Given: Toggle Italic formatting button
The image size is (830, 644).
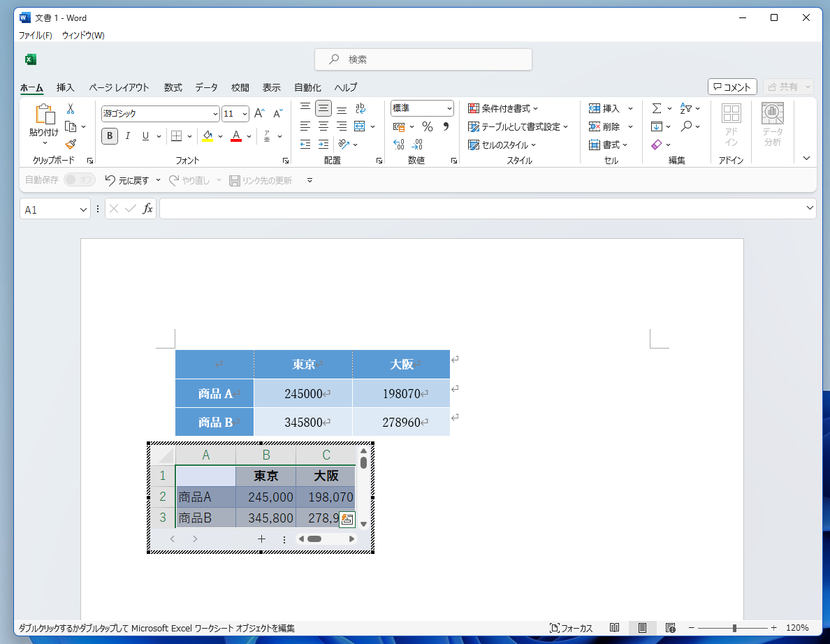Looking at the screenshot, I should [128, 136].
